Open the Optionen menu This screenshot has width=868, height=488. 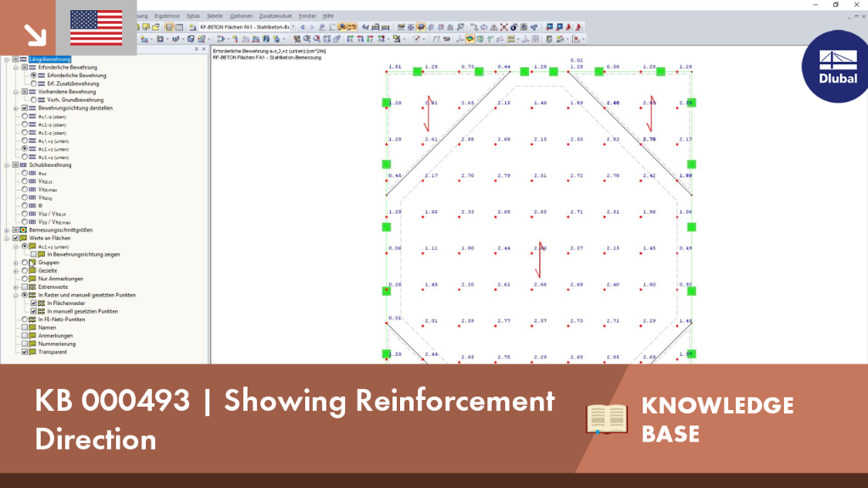tap(241, 16)
